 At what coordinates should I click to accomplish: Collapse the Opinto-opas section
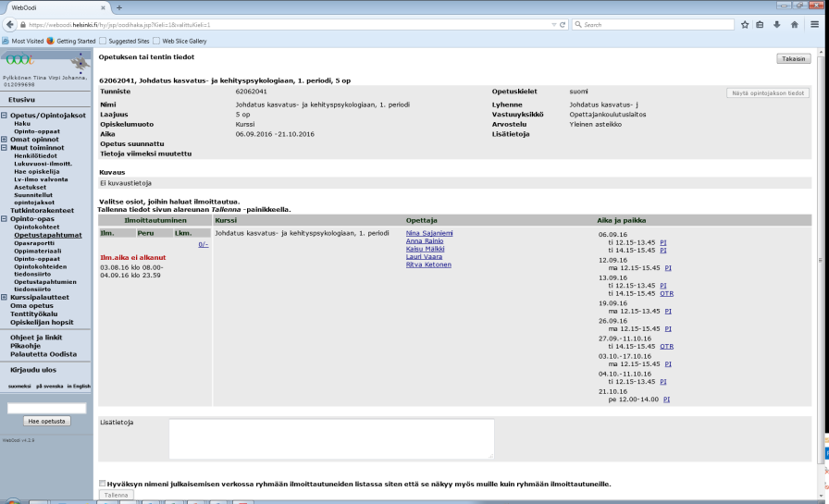(5, 219)
